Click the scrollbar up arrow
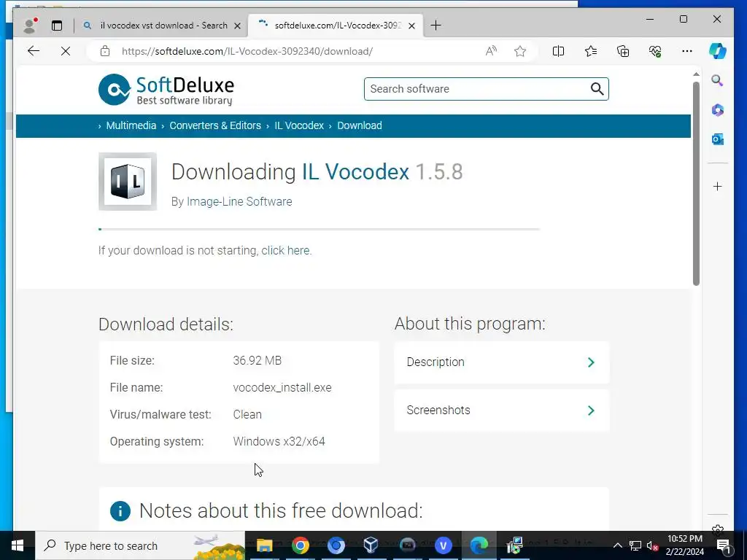The width and height of the screenshot is (747, 560). click(x=696, y=74)
